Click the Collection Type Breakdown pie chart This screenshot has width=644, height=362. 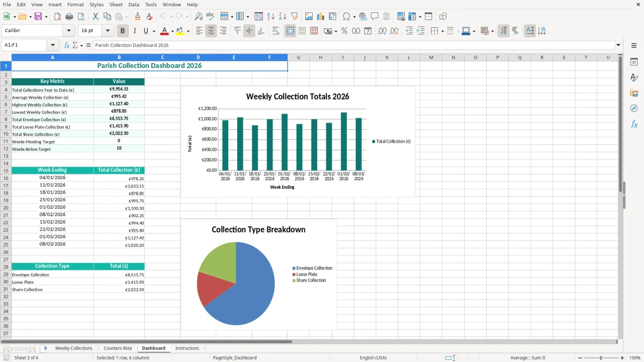(x=259, y=275)
